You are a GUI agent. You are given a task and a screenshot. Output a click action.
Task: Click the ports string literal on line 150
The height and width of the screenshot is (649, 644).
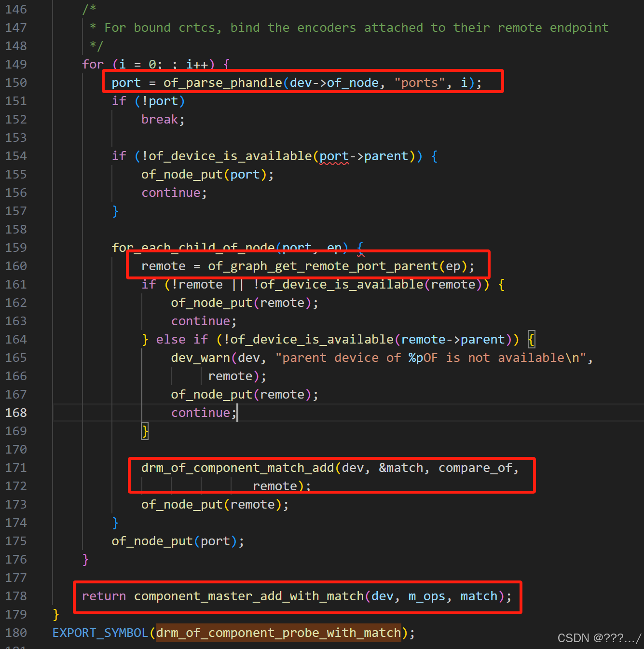pyautogui.click(x=419, y=83)
